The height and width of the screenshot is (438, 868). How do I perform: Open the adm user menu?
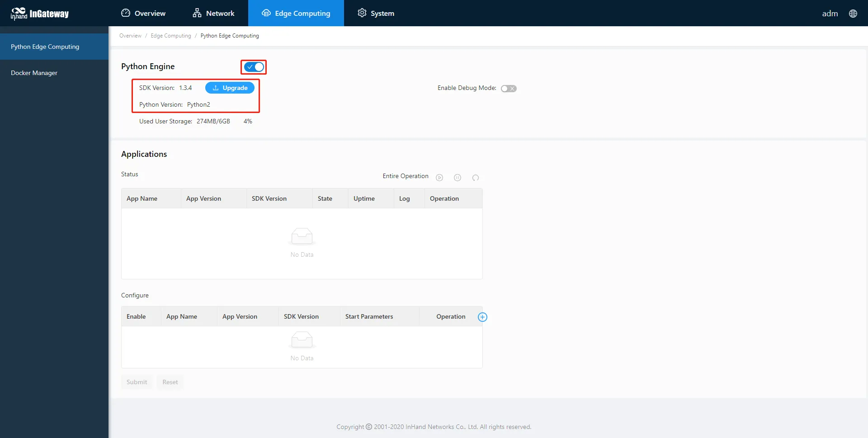pyautogui.click(x=830, y=14)
